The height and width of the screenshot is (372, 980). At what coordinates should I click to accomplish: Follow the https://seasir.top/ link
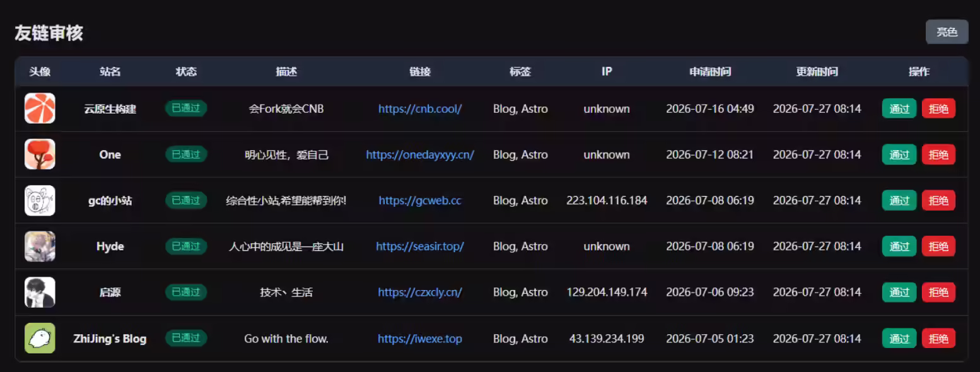click(x=420, y=247)
